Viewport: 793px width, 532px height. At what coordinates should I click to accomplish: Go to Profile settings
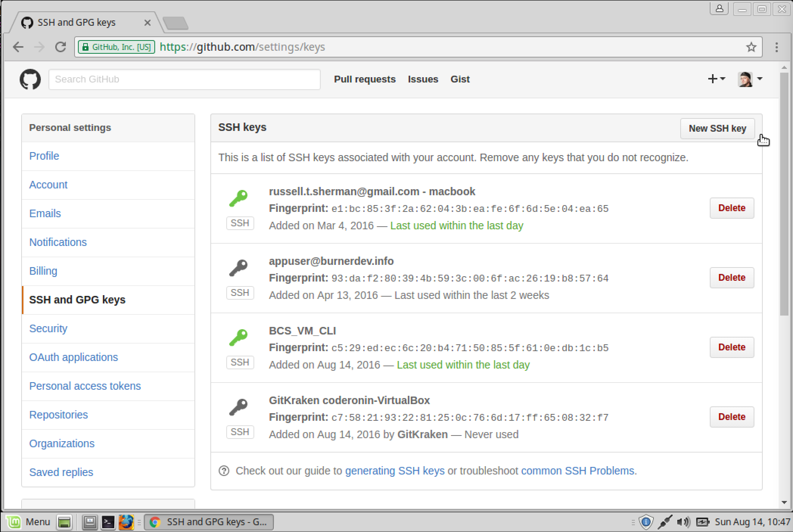click(x=108, y=156)
